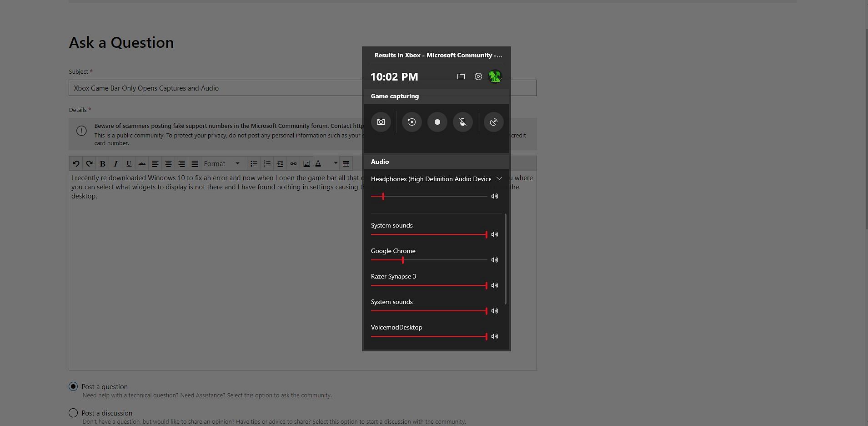Click the record last 30 seconds button
This screenshot has width=868, height=426.
click(411, 122)
